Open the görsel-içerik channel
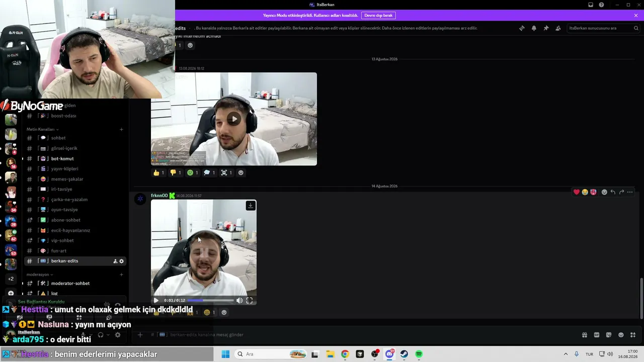The height and width of the screenshot is (362, 644). pyautogui.click(x=74, y=148)
